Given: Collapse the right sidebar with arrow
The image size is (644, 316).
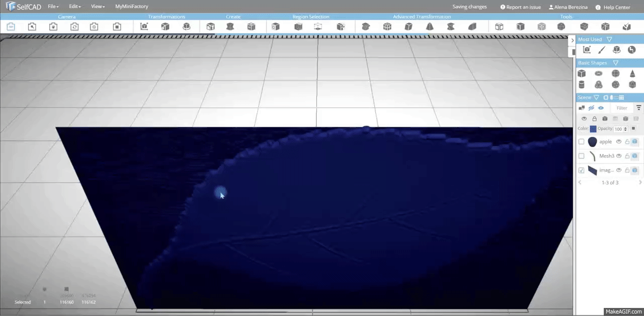Looking at the screenshot, I should pyautogui.click(x=572, y=40).
